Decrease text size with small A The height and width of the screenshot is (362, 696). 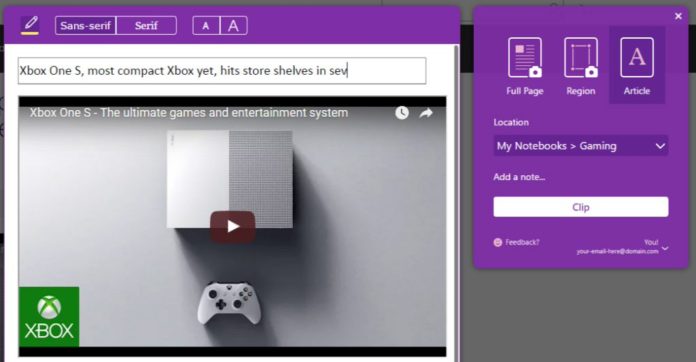click(206, 26)
